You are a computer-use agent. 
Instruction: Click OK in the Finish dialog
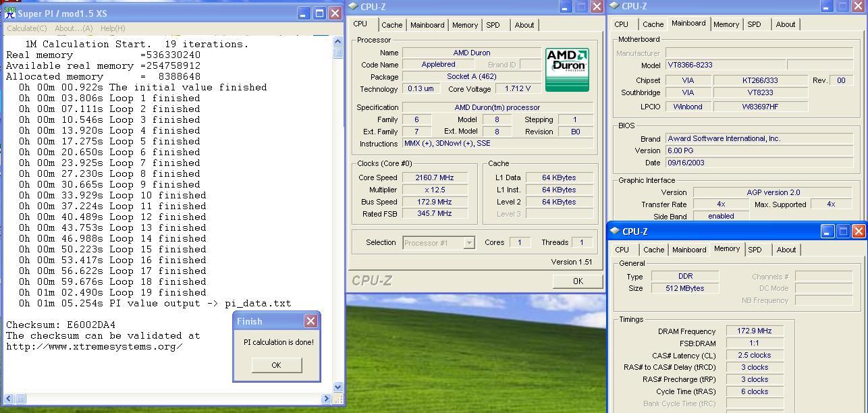276,365
